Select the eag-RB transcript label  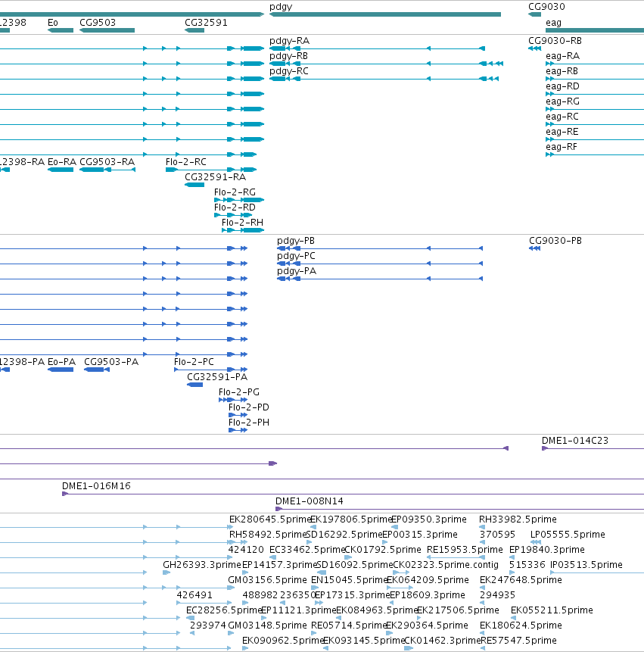(562, 71)
